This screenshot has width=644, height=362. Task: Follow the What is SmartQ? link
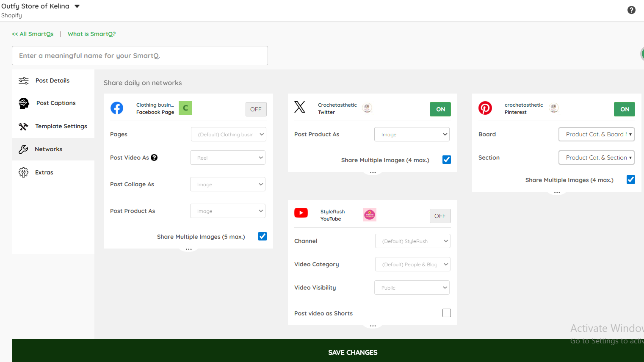(x=91, y=34)
